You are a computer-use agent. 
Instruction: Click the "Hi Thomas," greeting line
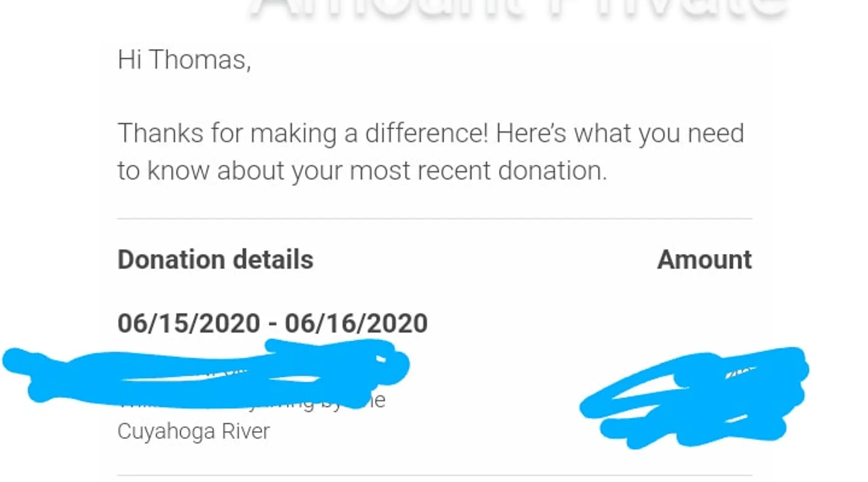184,60
